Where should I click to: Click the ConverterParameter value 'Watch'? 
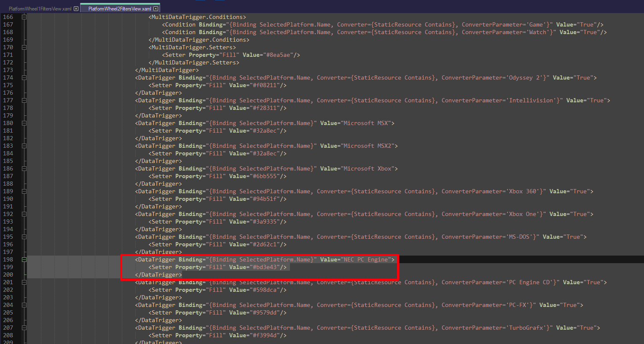coord(538,32)
